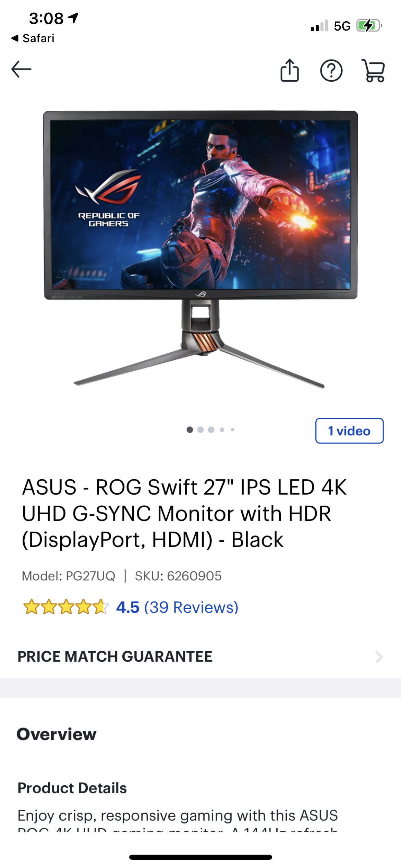Tap the cellular signal bars icon

point(319,26)
